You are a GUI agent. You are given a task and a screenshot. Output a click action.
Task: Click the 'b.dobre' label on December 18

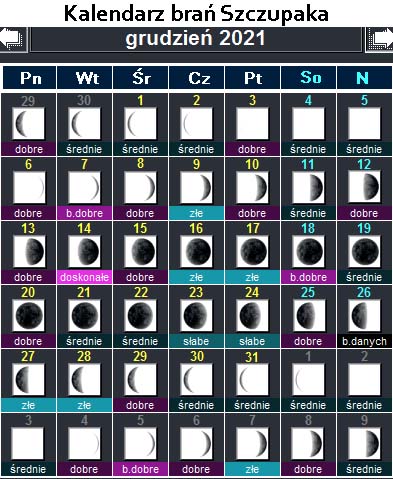[308, 277]
